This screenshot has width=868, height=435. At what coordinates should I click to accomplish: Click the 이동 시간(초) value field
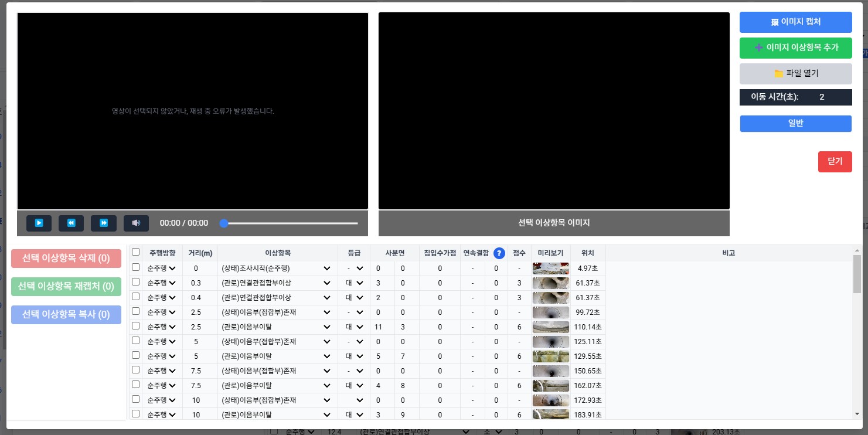[822, 97]
